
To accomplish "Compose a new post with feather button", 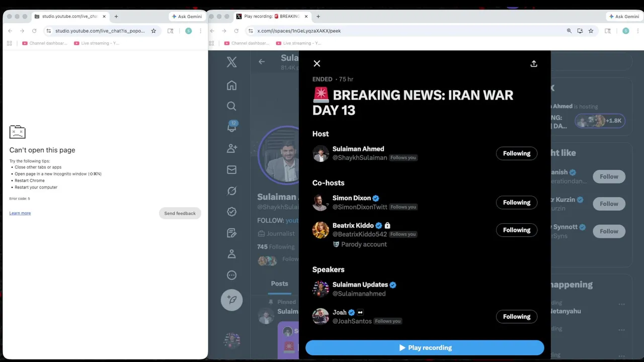I will tap(232, 300).
